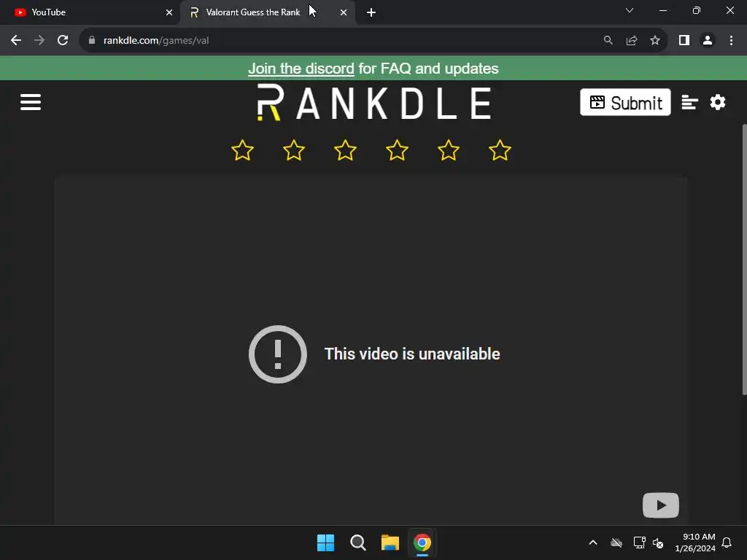Image resolution: width=747 pixels, height=560 pixels.
Task: Click the video unavailable exclamation icon
Action: tap(278, 354)
